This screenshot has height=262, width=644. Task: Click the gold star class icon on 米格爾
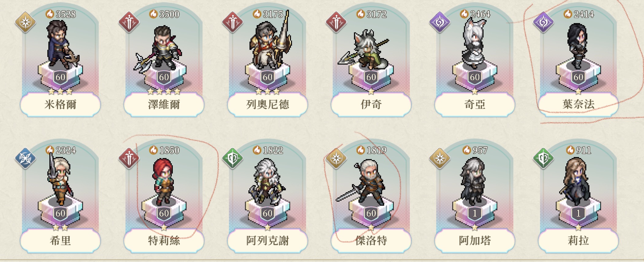pyautogui.click(x=25, y=22)
